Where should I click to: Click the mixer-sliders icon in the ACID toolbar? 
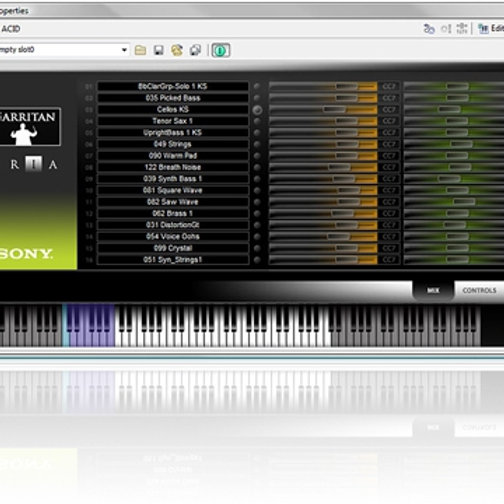coord(462,29)
